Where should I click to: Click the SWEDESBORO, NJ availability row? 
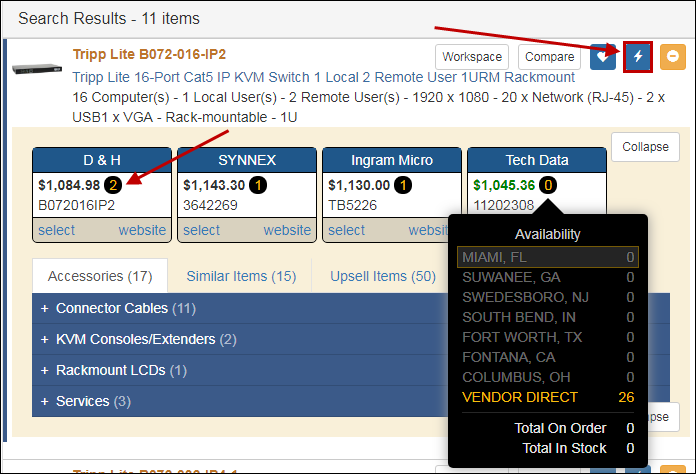[548, 297]
